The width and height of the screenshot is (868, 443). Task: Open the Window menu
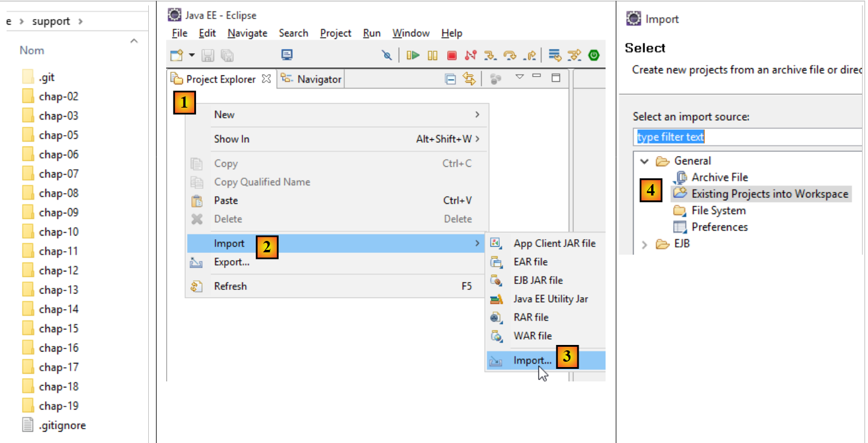click(x=411, y=33)
